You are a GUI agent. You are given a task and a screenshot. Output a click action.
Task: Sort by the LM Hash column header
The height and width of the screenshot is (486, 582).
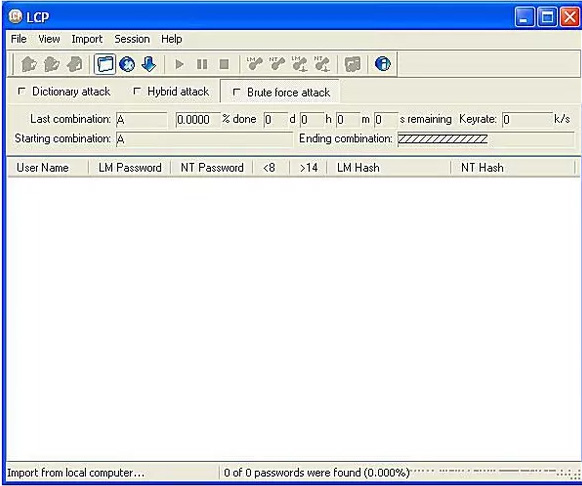point(389,168)
